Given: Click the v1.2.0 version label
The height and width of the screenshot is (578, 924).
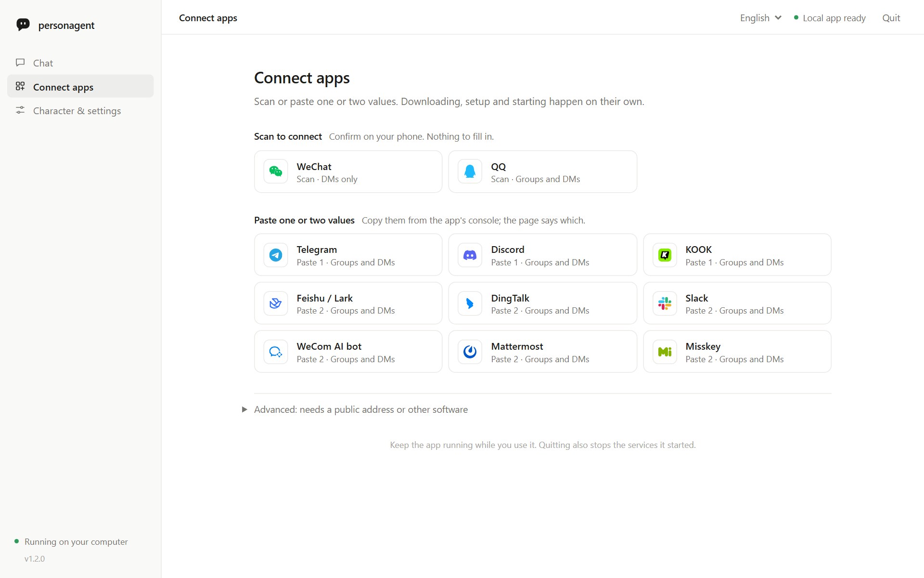Looking at the screenshot, I should [x=35, y=559].
